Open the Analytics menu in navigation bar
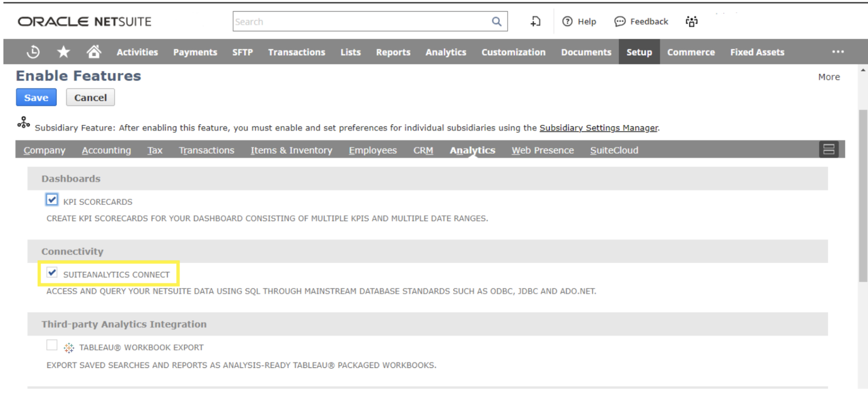Viewport: 868px width, 404px height. (x=446, y=52)
